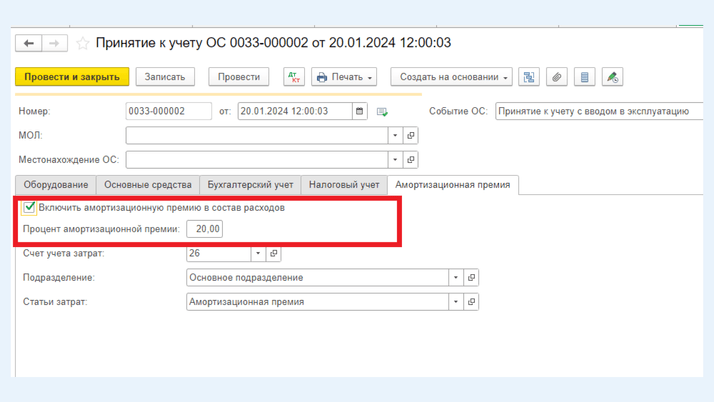Open Статьи затрат item via open-form icon
The image size is (714, 402).
[x=471, y=302]
